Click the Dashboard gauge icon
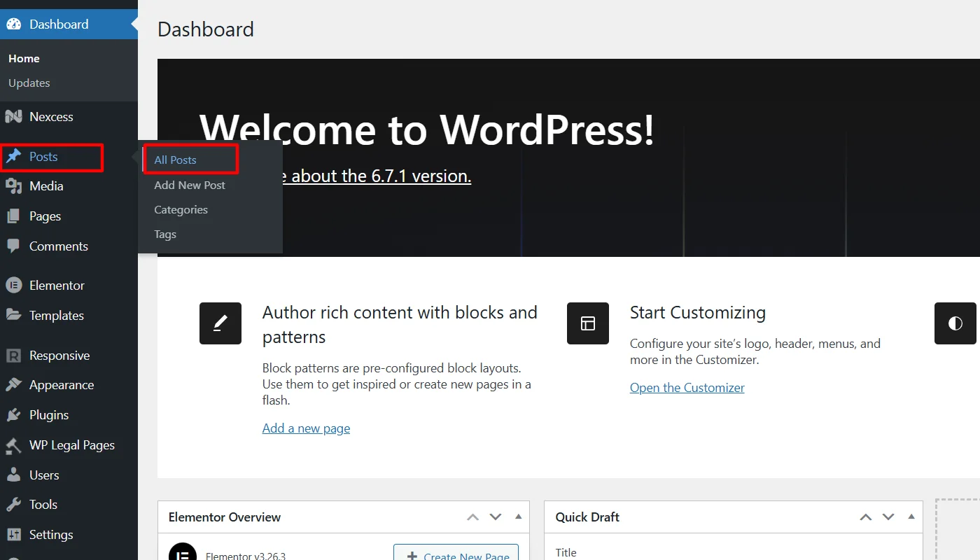 [13, 24]
